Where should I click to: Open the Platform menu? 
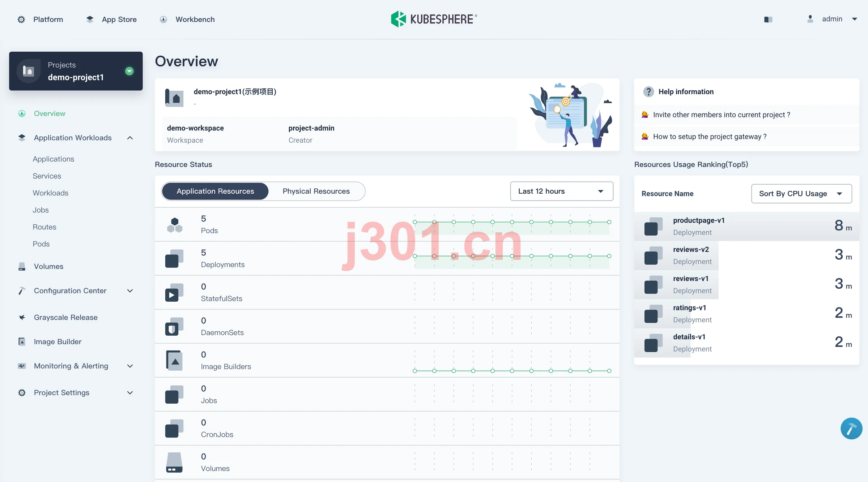tap(48, 20)
